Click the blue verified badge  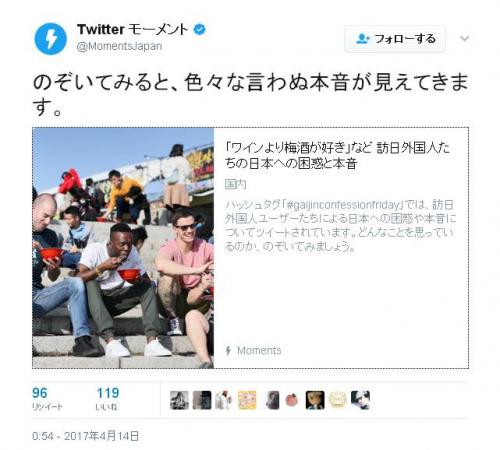point(200,29)
